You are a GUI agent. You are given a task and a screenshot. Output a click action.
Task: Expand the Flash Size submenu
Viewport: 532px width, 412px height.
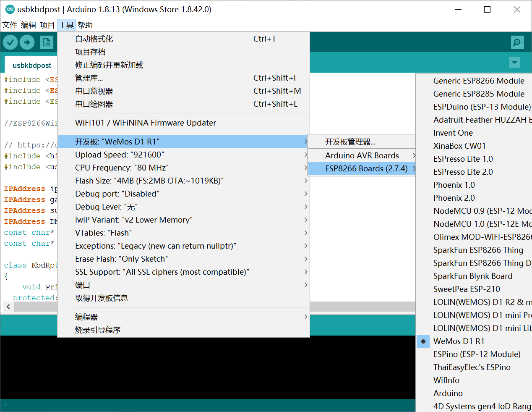[x=183, y=181]
